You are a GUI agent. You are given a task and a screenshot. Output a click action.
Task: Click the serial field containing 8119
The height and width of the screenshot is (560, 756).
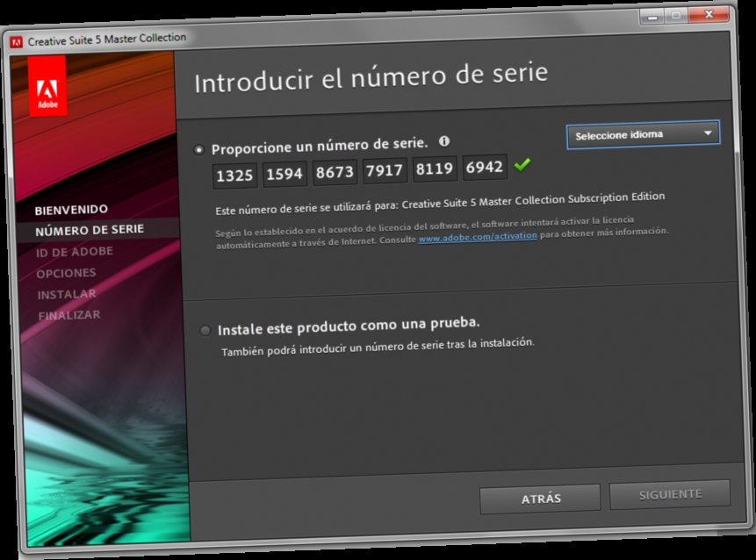[435, 169]
